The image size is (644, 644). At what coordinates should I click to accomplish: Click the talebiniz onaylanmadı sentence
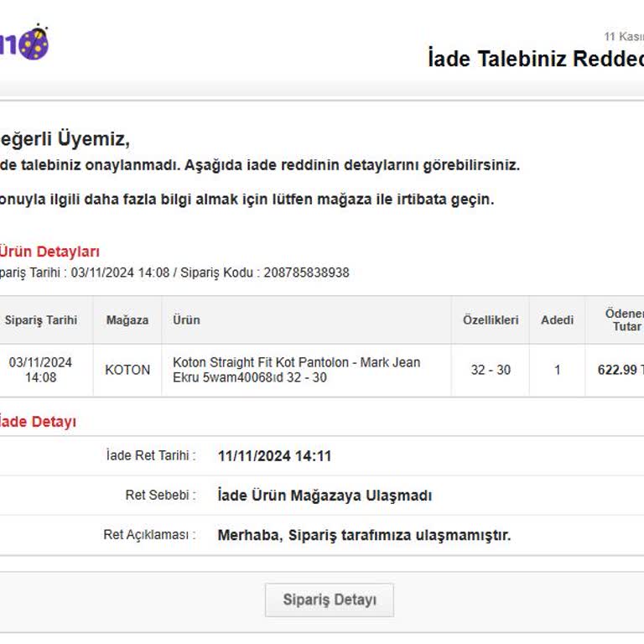coord(260,165)
